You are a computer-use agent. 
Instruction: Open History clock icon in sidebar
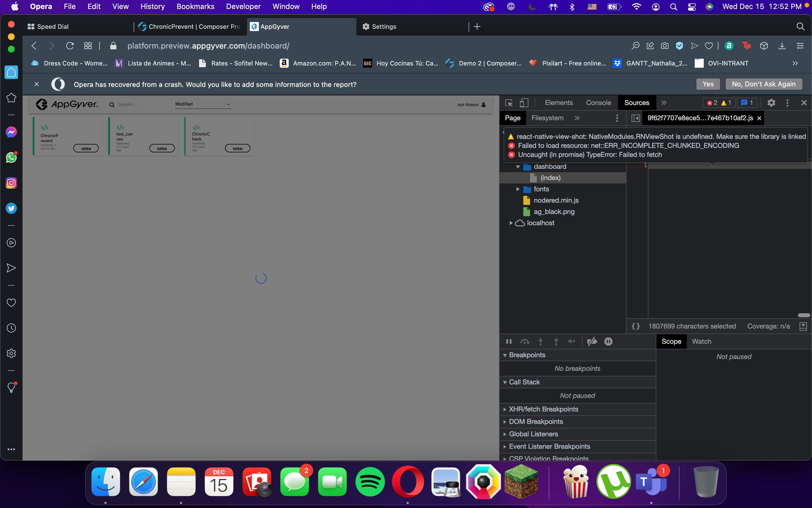[11, 328]
